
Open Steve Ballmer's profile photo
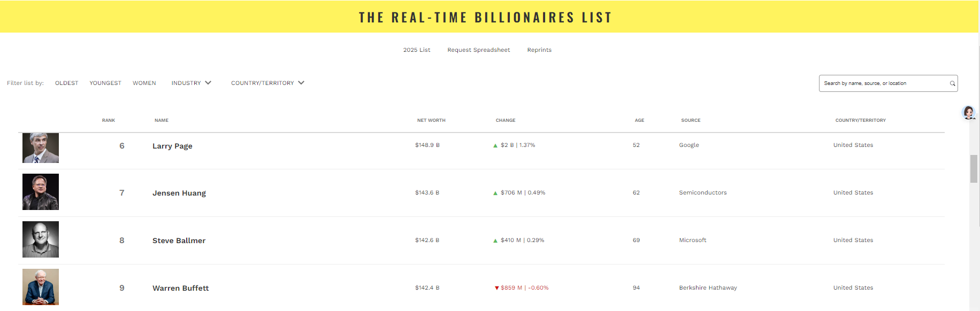41,239
